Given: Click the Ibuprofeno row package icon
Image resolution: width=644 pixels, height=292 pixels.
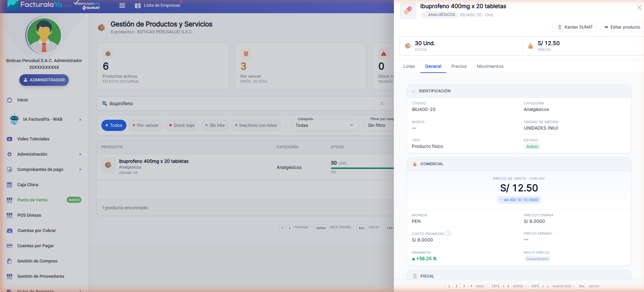Looking at the screenshot, I should 108,165.
